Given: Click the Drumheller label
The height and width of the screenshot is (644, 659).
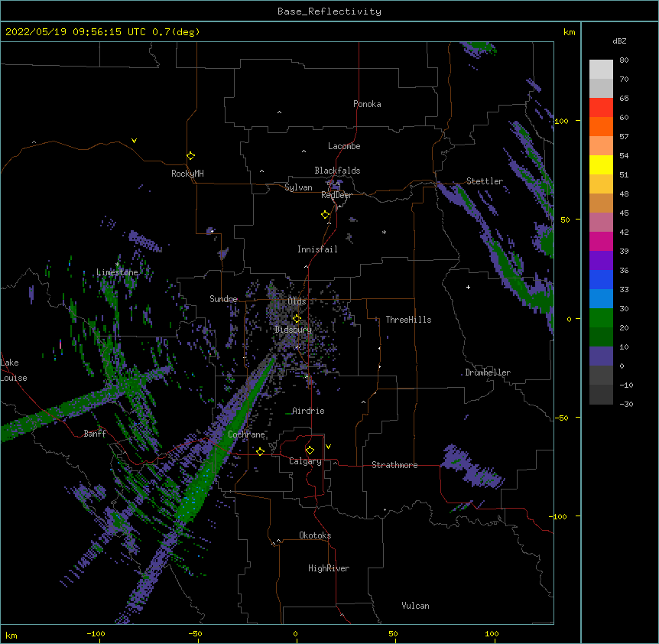Looking at the screenshot, I should [488, 372].
